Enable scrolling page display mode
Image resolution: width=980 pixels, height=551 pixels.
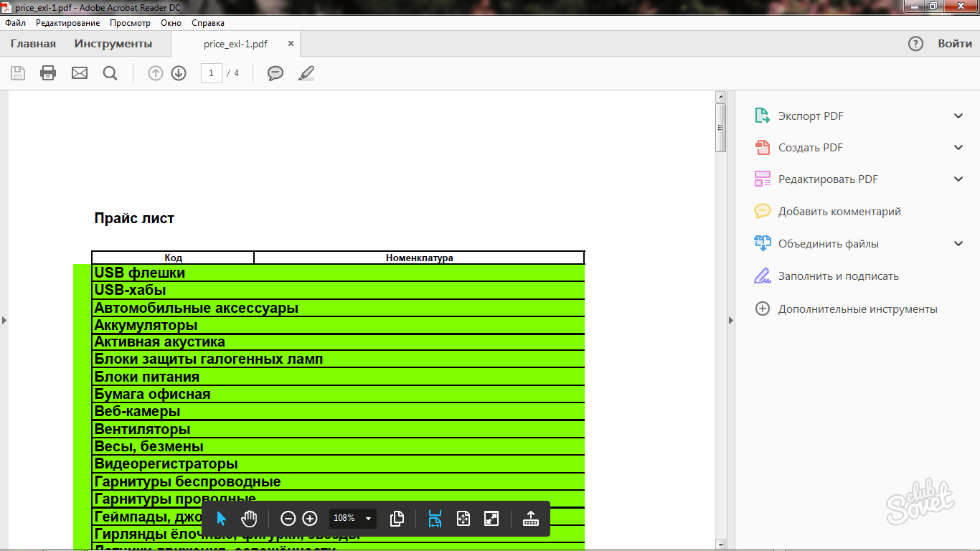435,519
